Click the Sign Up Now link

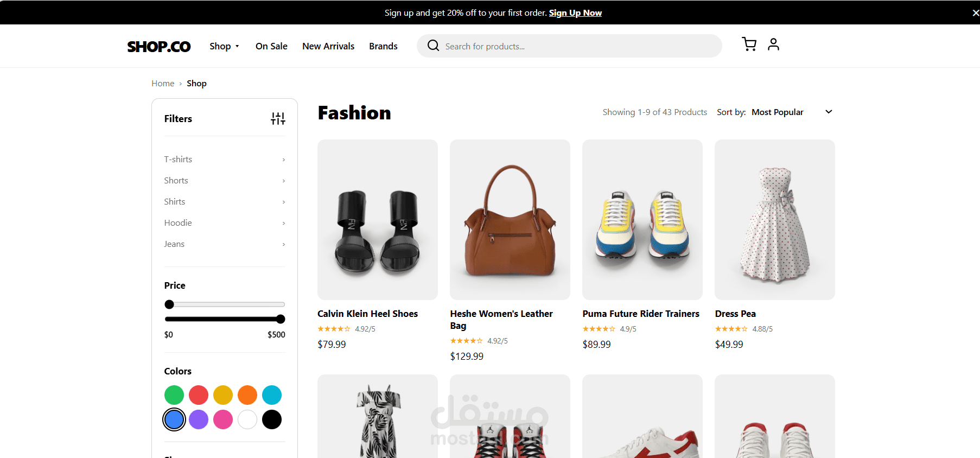pos(575,13)
